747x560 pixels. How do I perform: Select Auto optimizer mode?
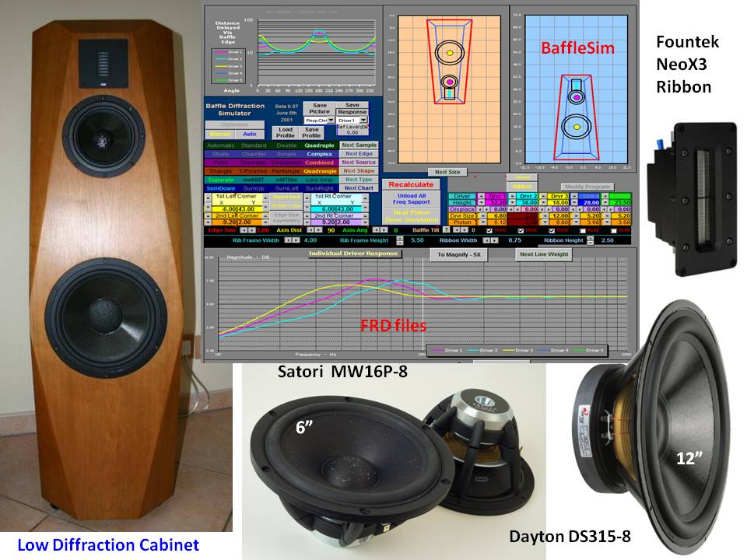pos(250,135)
